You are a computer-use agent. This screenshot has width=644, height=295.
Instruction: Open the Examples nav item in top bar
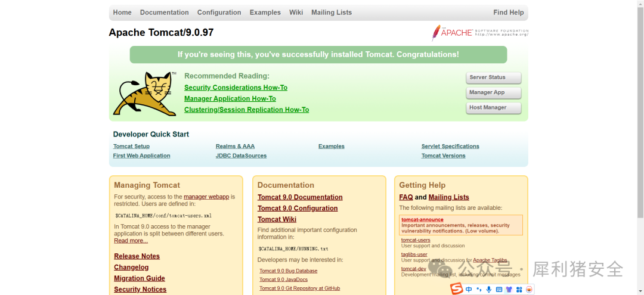[x=265, y=13]
